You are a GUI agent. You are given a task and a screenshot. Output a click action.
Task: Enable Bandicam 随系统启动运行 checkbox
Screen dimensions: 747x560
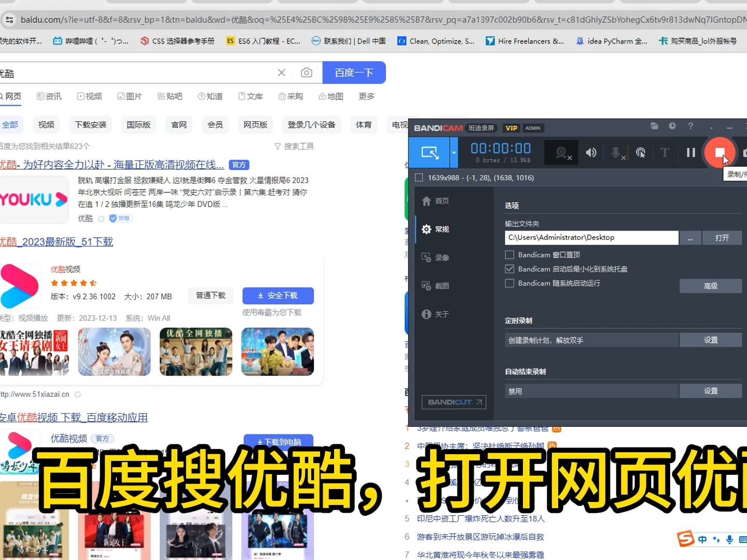pos(509,283)
